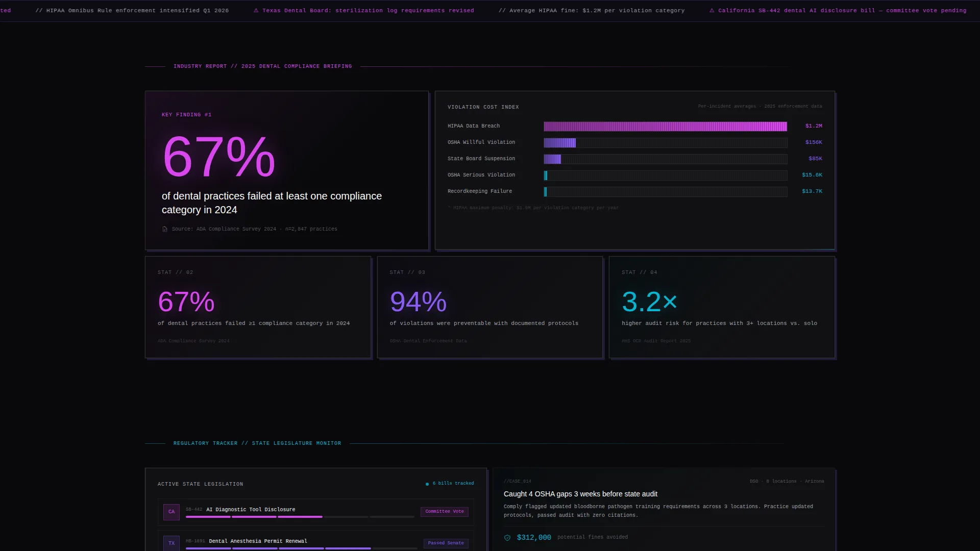Image resolution: width=980 pixels, height=551 pixels.
Task: Click the $1.2M value
Action: pyautogui.click(x=814, y=126)
